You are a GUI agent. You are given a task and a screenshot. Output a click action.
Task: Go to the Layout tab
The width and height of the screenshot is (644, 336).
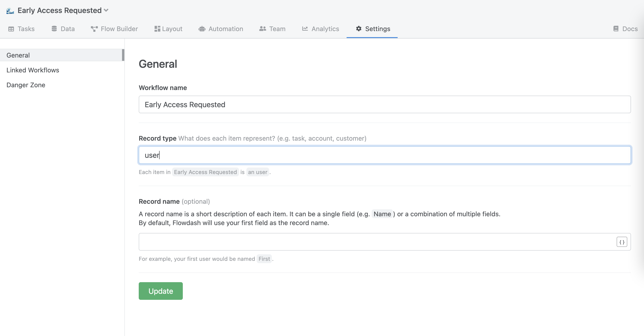168,29
